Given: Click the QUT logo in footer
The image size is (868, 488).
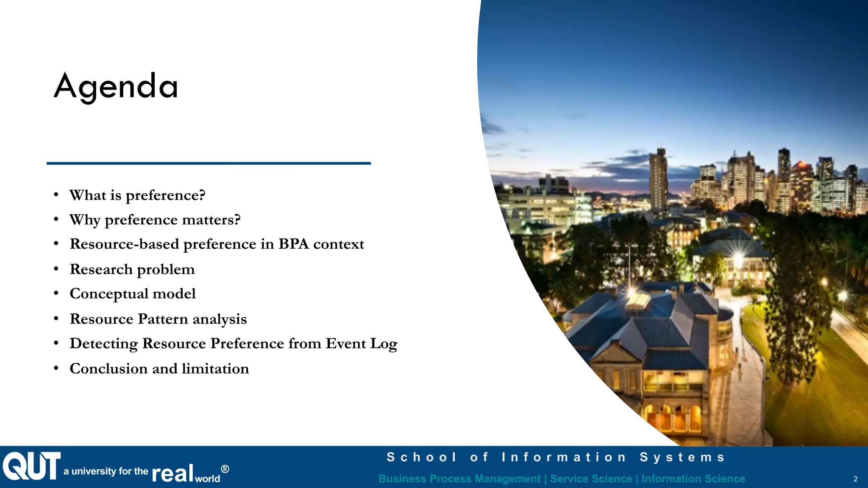Looking at the screenshot, I should coord(32,466).
